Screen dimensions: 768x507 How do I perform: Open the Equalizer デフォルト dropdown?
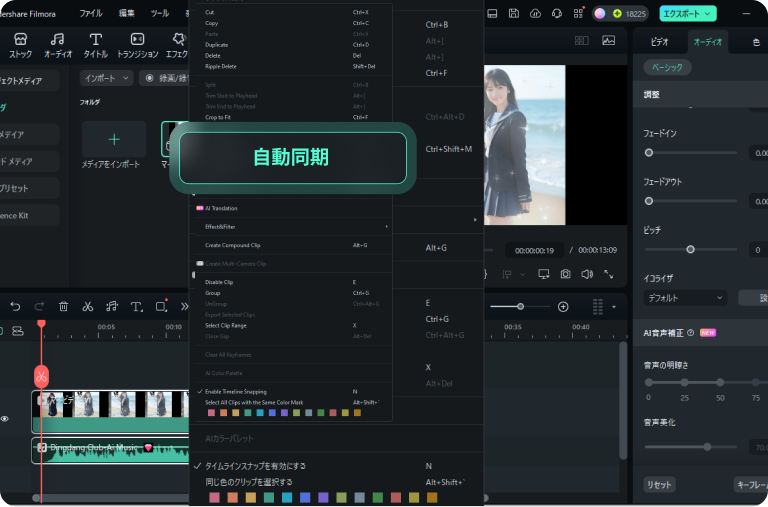685,298
